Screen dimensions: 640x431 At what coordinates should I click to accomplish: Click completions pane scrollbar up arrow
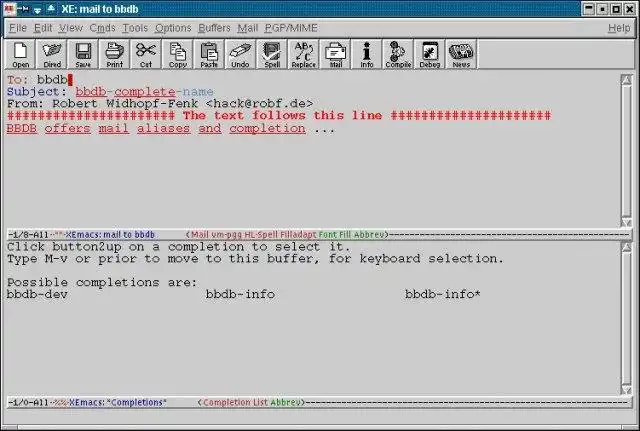[626, 247]
